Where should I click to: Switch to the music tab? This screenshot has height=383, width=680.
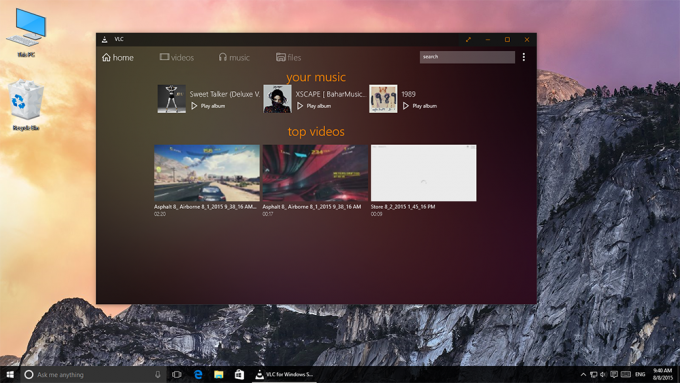pyautogui.click(x=234, y=57)
